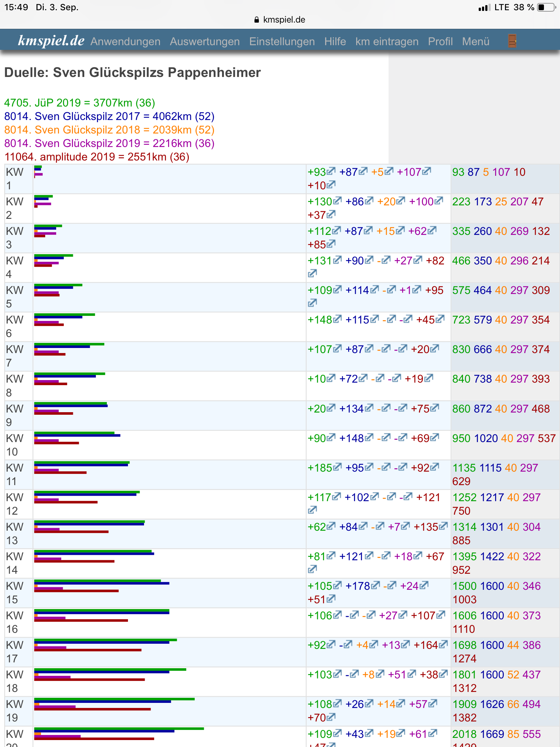The width and height of the screenshot is (560, 747).
Task: Open JüP 2019 = 3707km entry
Action: 80,103
